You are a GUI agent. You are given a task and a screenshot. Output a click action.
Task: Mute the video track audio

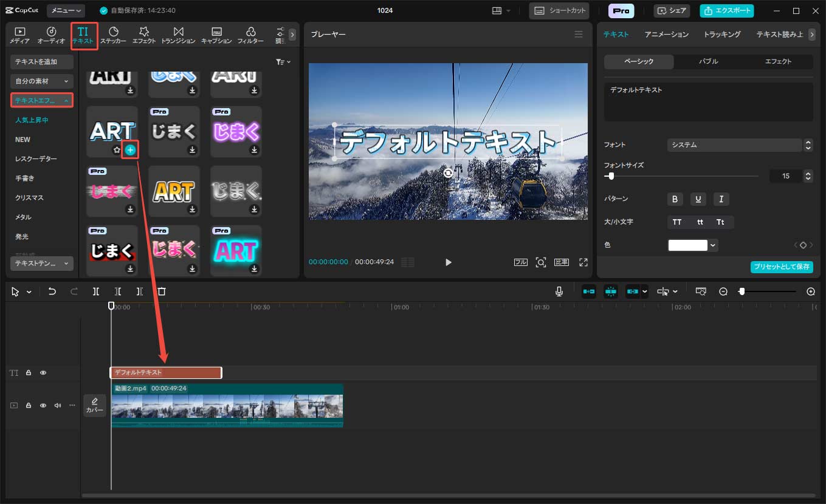(x=57, y=405)
